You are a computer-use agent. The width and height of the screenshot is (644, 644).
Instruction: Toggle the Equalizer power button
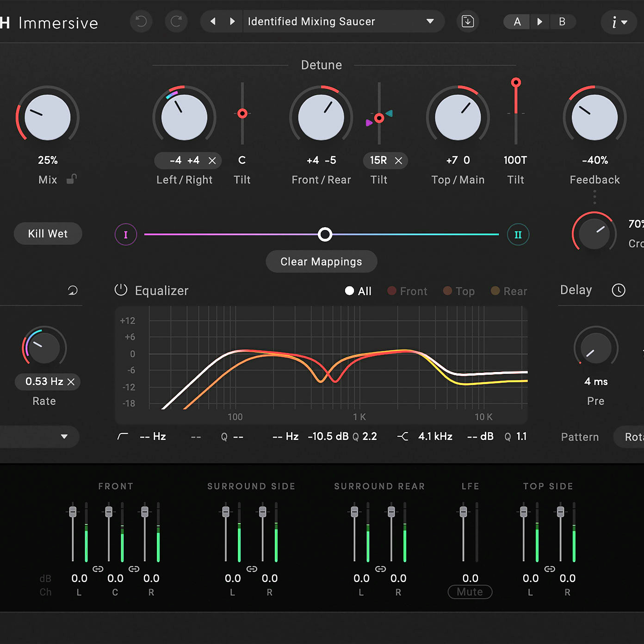pyautogui.click(x=120, y=290)
